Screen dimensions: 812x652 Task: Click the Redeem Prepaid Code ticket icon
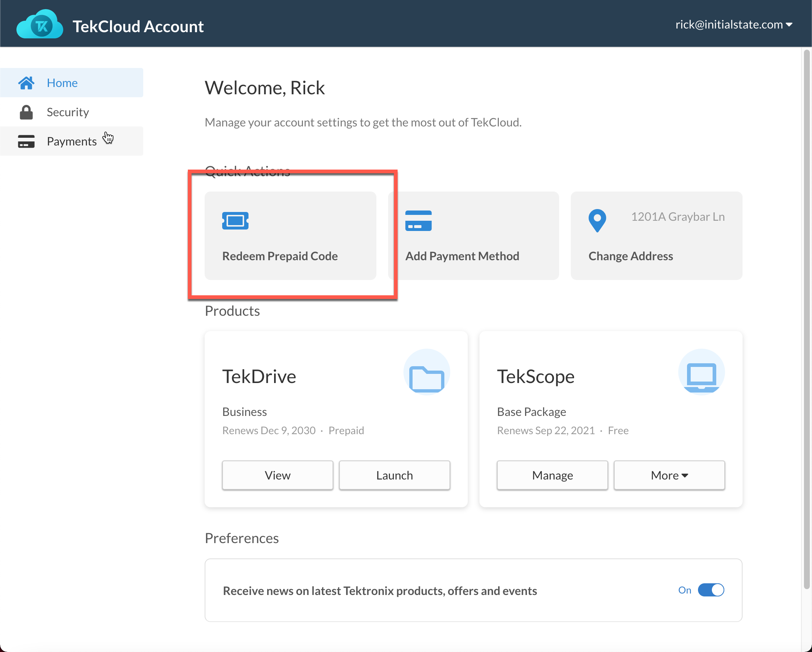point(235,221)
